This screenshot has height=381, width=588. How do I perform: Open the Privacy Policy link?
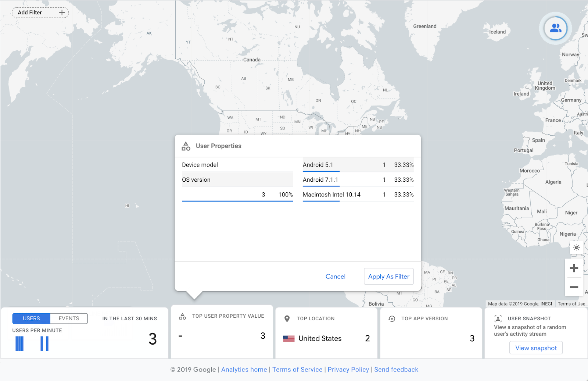pyautogui.click(x=348, y=370)
